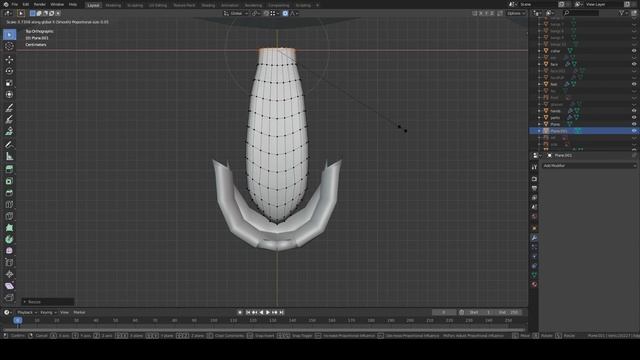The height and width of the screenshot is (360, 640).
Task: Select the Spin tool
Action: (x=9, y=239)
